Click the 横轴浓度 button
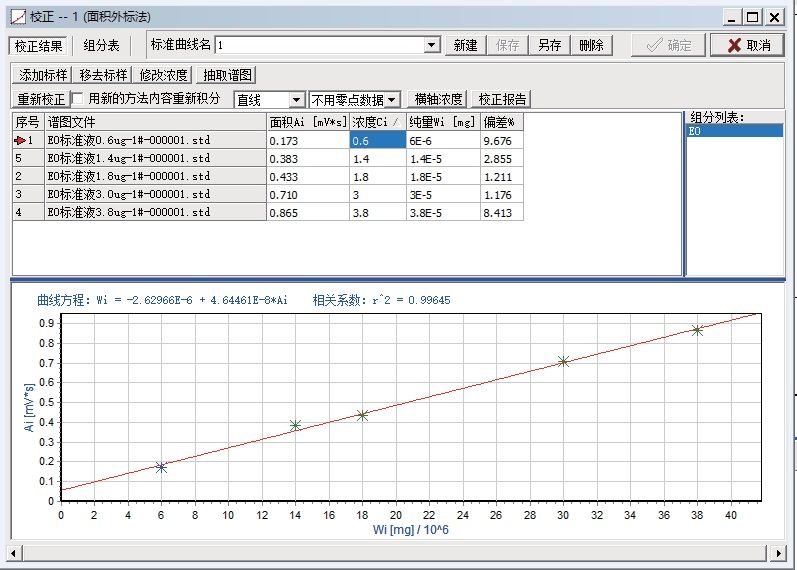797x570 pixels. coord(438,99)
